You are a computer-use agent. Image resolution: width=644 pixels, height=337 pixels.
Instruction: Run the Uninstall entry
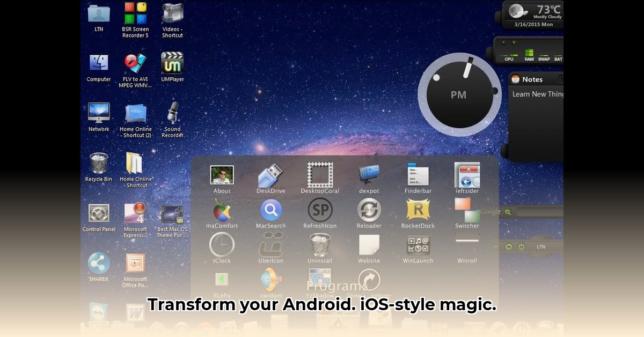coord(320,246)
